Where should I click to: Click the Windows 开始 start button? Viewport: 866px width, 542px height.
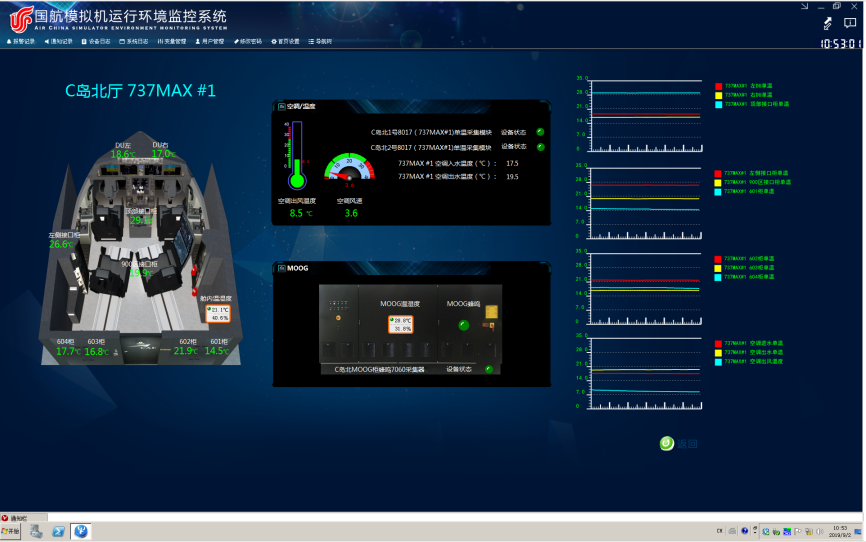(11, 531)
